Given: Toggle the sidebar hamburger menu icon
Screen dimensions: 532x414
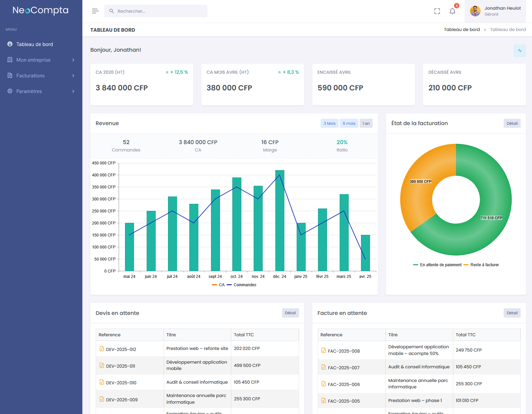Looking at the screenshot, I should pos(95,11).
